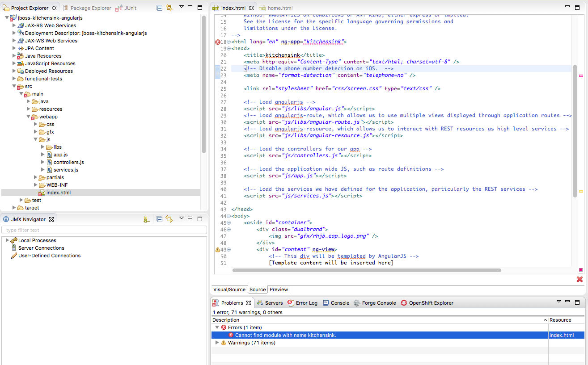Toggle code folding for the head tag
This screenshot has height=365, width=588.
pyautogui.click(x=229, y=49)
